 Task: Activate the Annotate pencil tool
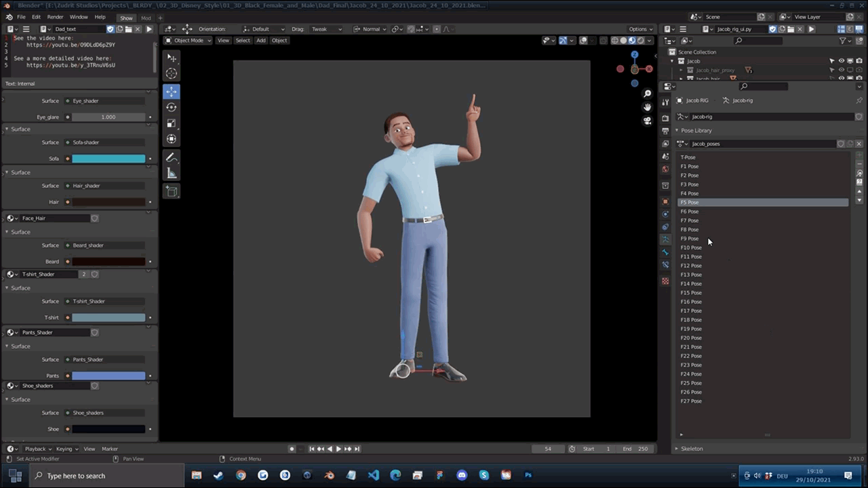[x=172, y=158]
